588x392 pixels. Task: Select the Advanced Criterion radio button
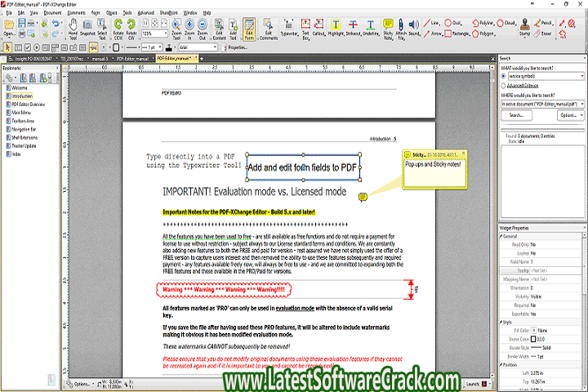click(503, 85)
